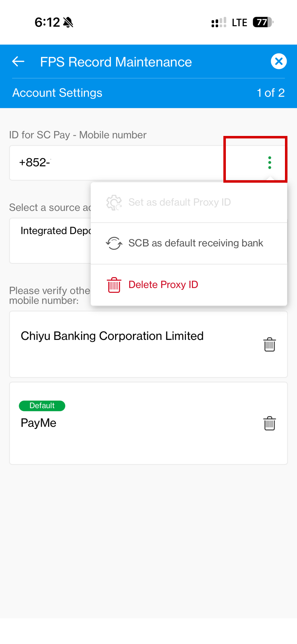Screen dimensions: 297x644
Task: Select Set as default Proxy ID
Action: 179,202
